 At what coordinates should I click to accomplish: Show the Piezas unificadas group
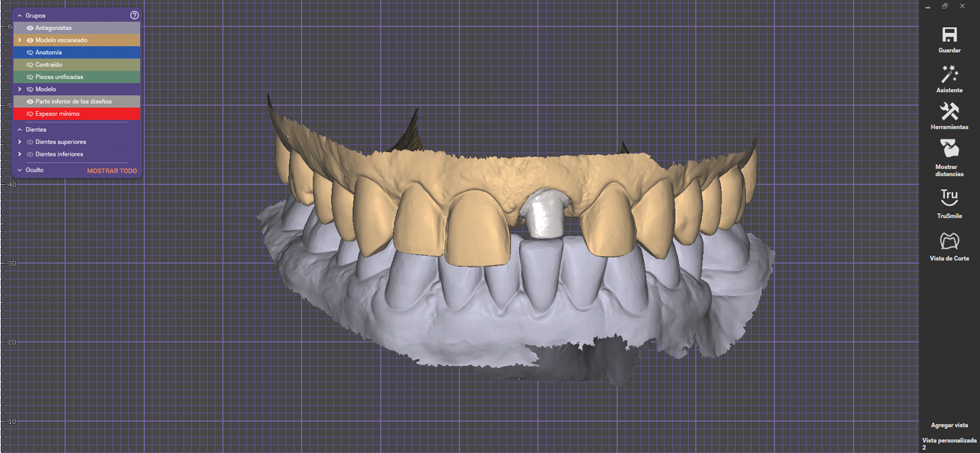coord(30,77)
